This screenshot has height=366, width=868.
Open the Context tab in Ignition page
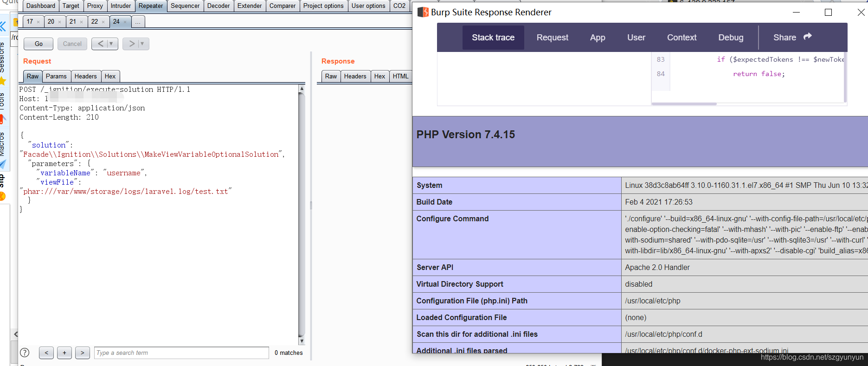coord(682,38)
